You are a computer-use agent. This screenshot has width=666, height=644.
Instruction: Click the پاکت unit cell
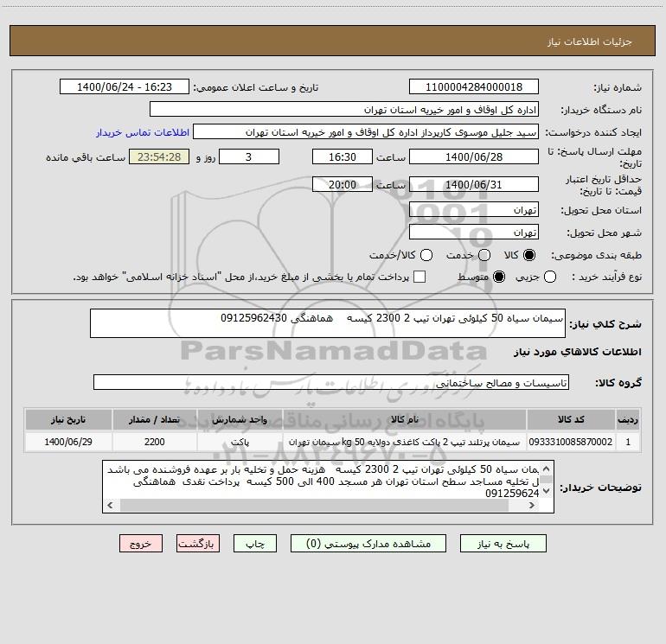pos(240,442)
